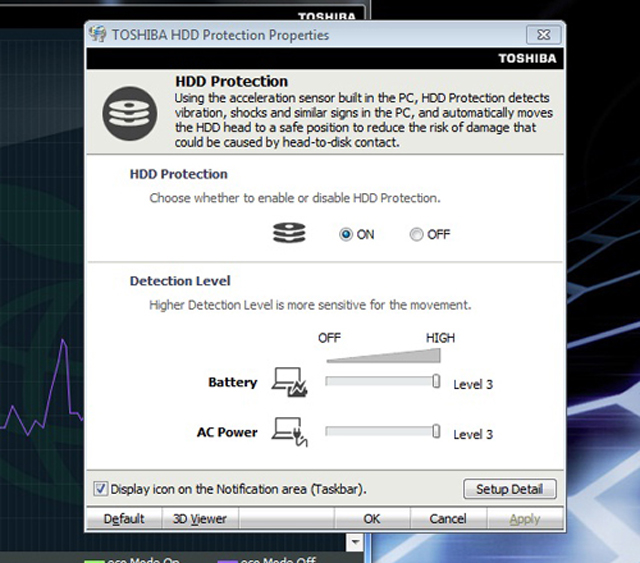The image size is (640, 563).
Task: Click the AC Power laptop plug icon
Action: [289, 432]
